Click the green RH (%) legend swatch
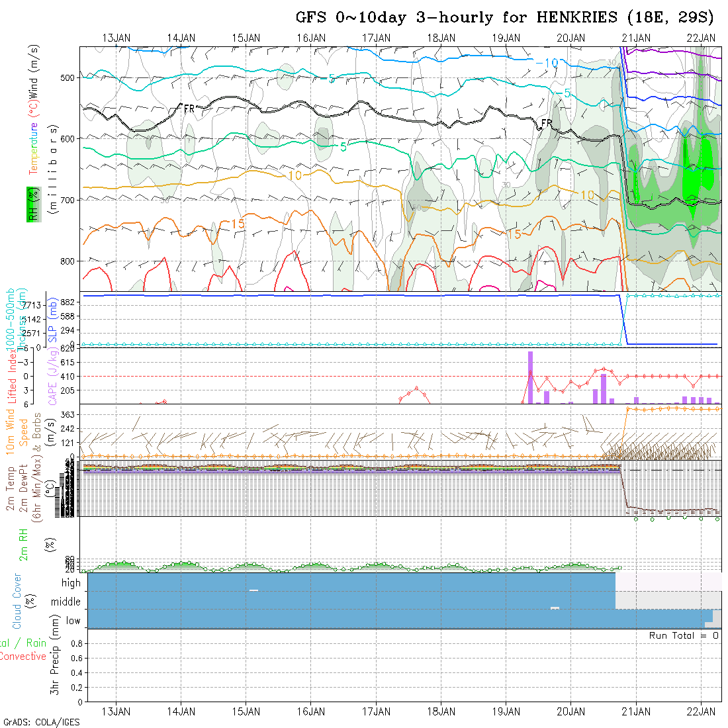The width and height of the screenshot is (728, 728). click(31, 204)
